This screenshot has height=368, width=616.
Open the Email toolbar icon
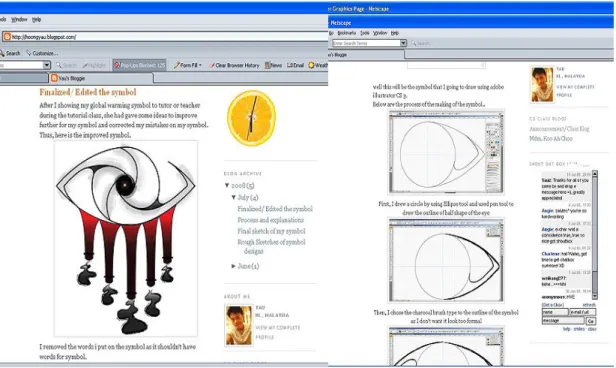coord(290,65)
